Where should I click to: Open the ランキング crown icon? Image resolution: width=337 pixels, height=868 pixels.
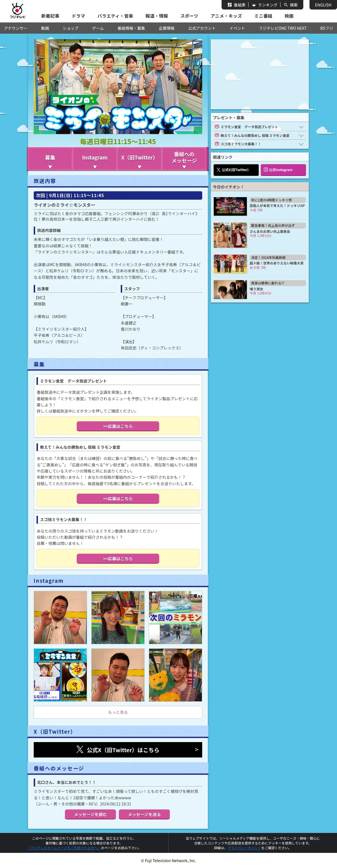254,5
